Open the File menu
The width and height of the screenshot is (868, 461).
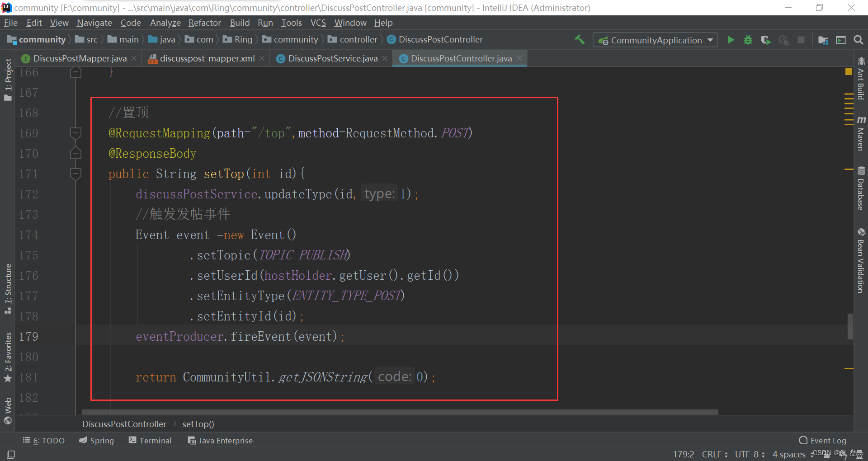point(11,23)
